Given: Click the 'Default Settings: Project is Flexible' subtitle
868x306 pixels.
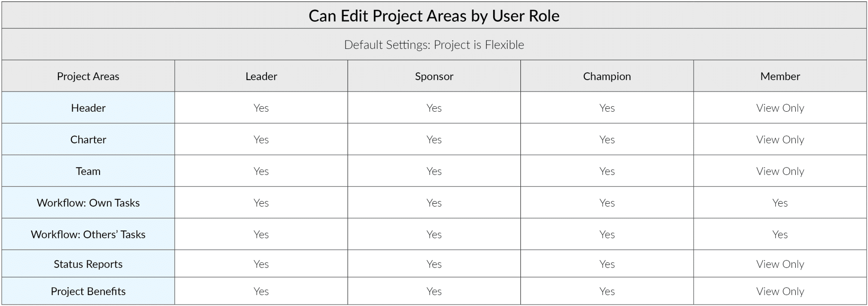Looking at the screenshot, I should pyautogui.click(x=434, y=45).
